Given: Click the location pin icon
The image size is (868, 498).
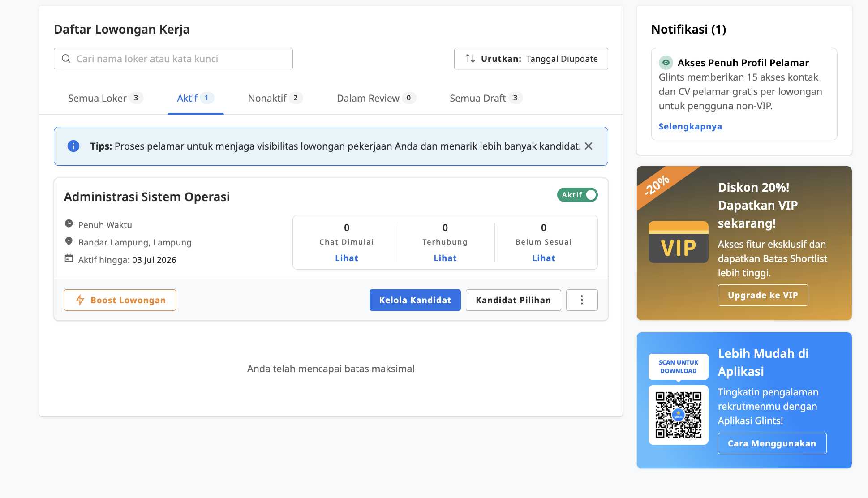Looking at the screenshot, I should [69, 241].
